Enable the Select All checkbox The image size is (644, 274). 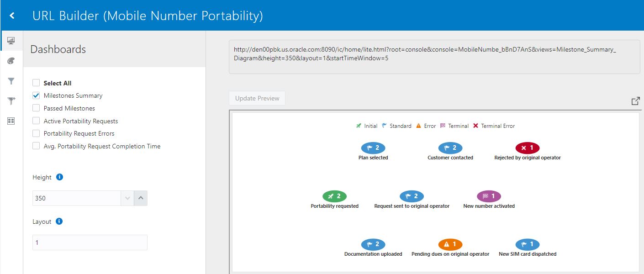click(35, 83)
